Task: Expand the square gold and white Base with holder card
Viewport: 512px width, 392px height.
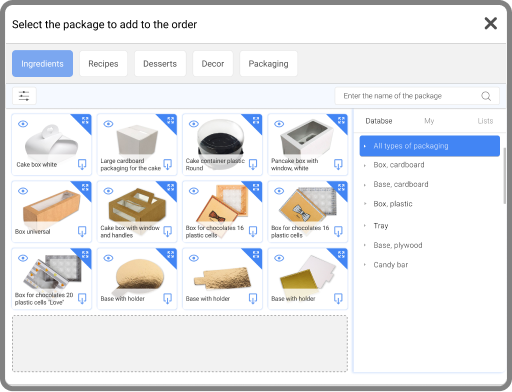Action: pos(341,254)
